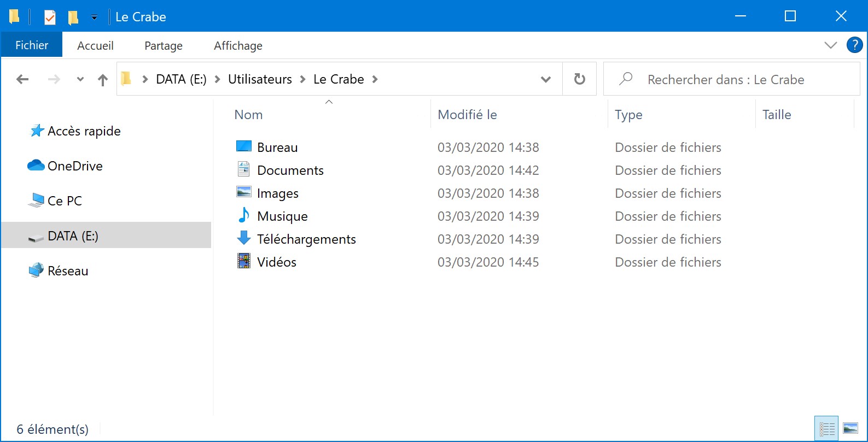
Task: Click the Ce PC computer icon
Action: 36,200
